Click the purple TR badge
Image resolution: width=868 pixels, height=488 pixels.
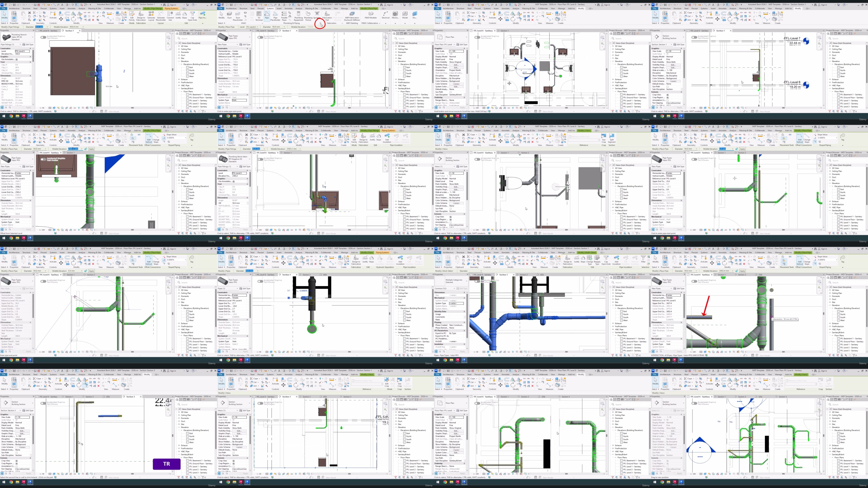(x=167, y=464)
